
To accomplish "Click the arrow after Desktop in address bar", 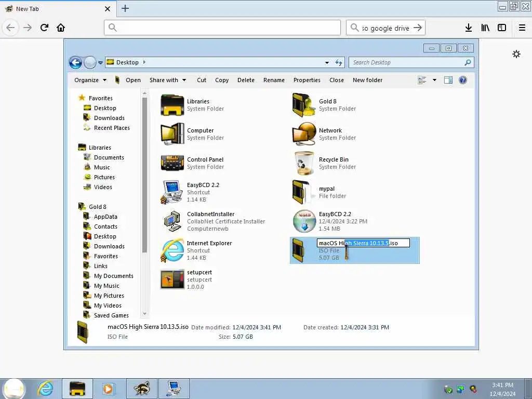I will click(x=144, y=62).
